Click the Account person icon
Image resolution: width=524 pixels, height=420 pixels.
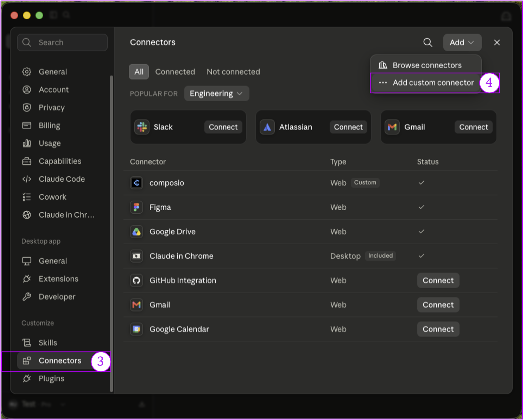pos(27,90)
